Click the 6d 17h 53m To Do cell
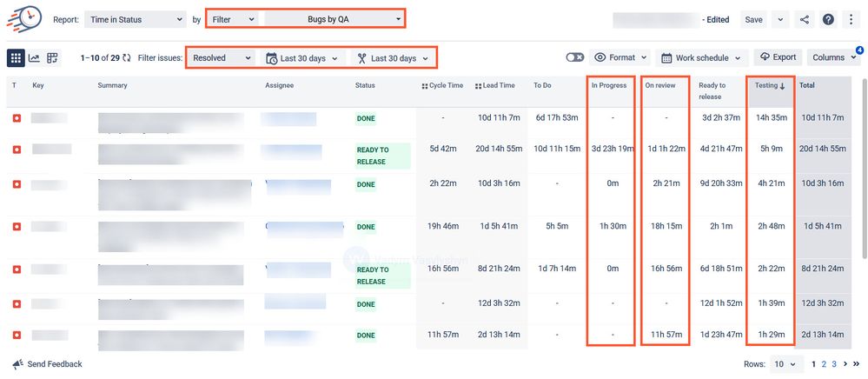 coord(557,117)
